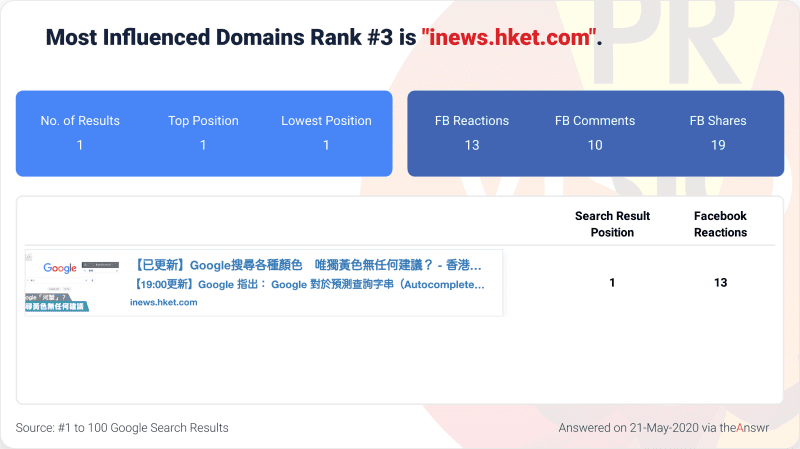
Task: Click the "FB Comments" label
Action: coord(595,121)
